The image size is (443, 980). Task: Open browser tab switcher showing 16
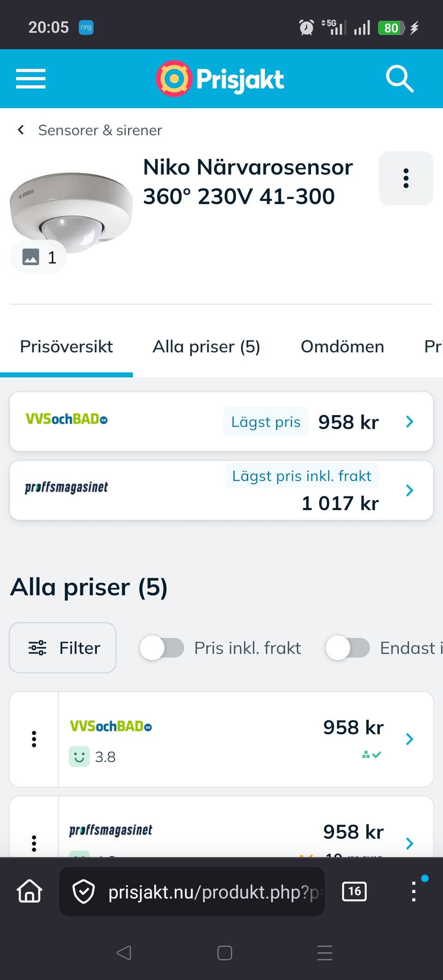tap(354, 891)
